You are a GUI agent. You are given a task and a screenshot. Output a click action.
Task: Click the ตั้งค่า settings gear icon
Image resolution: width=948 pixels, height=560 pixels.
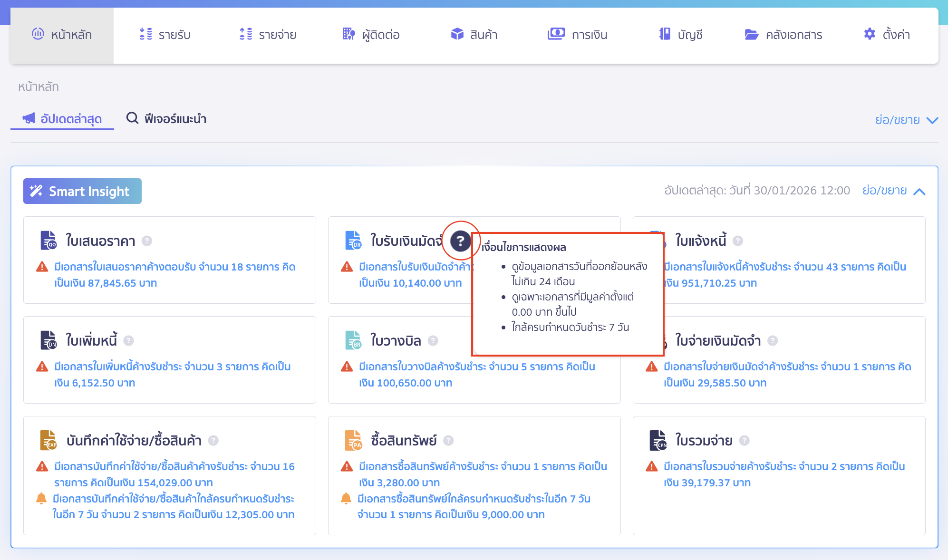pyautogui.click(x=869, y=34)
